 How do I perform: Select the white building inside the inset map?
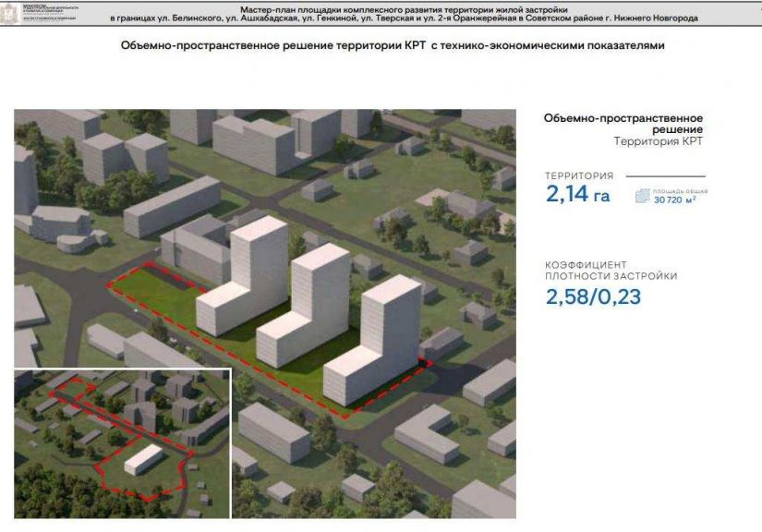(143, 460)
